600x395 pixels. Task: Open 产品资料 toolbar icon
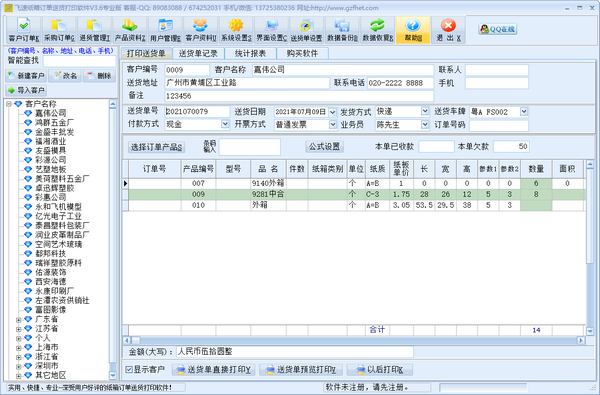click(x=130, y=30)
